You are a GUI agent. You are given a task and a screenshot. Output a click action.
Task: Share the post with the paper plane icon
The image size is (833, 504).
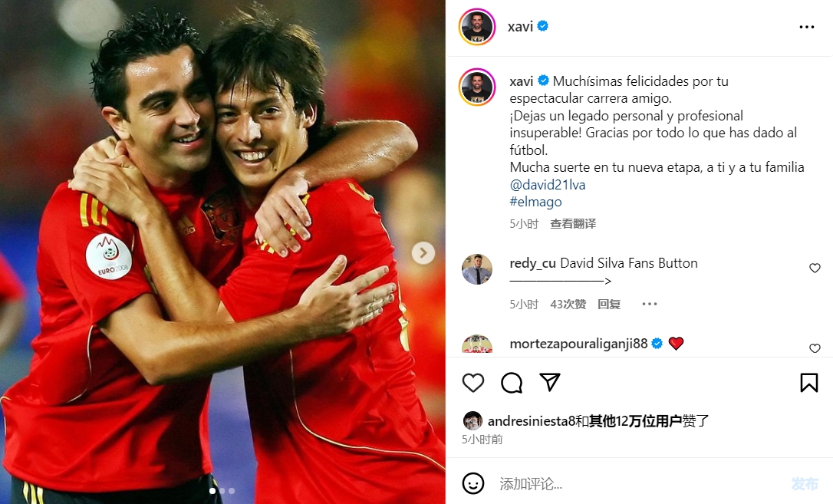pyautogui.click(x=550, y=382)
